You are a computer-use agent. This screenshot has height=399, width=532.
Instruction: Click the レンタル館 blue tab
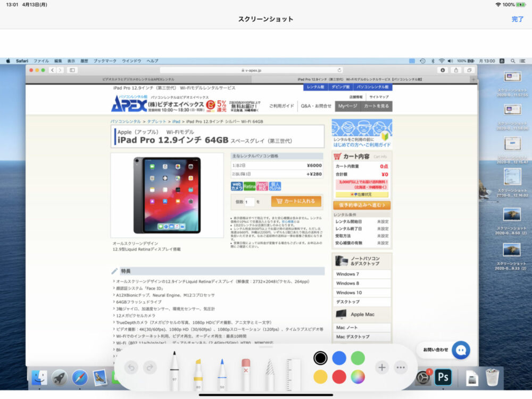point(315,87)
